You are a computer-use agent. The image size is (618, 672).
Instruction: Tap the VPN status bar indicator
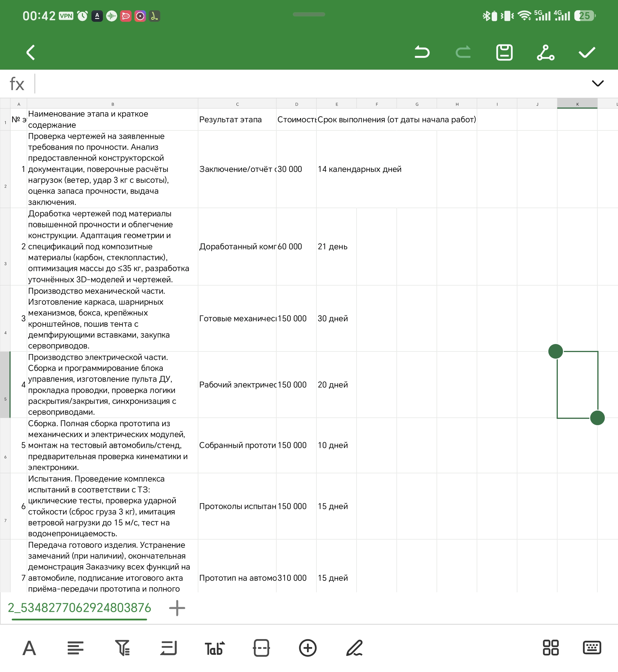(66, 16)
